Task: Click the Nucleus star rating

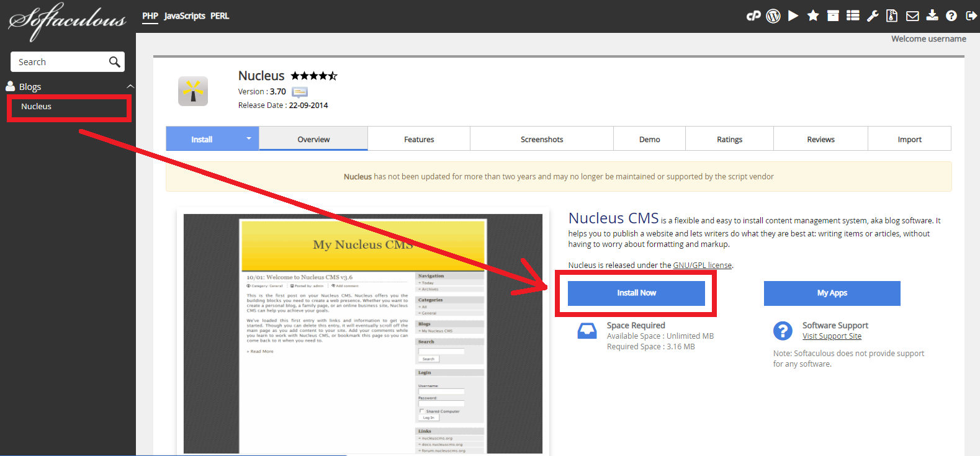Action: tap(314, 76)
